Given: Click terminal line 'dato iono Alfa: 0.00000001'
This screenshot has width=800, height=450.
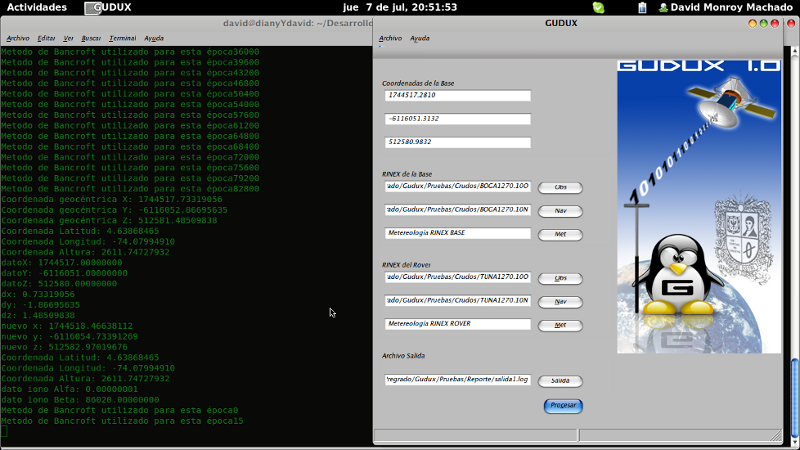Looking at the screenshot, I should tap(69, 389).
